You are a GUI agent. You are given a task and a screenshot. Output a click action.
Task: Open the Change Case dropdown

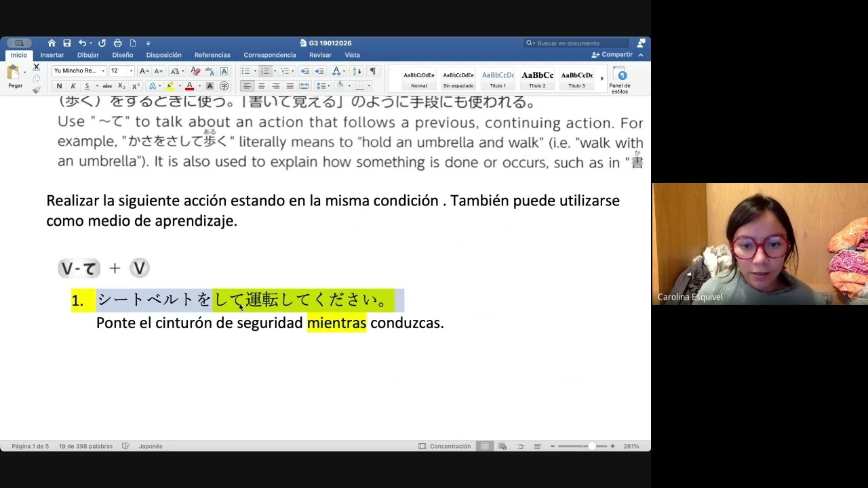coord(176,70)
